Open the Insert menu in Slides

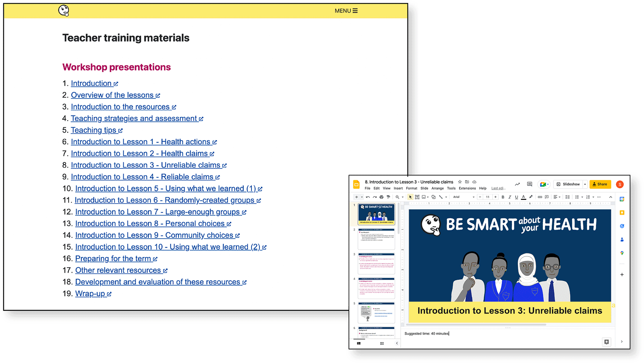[398, 188]
